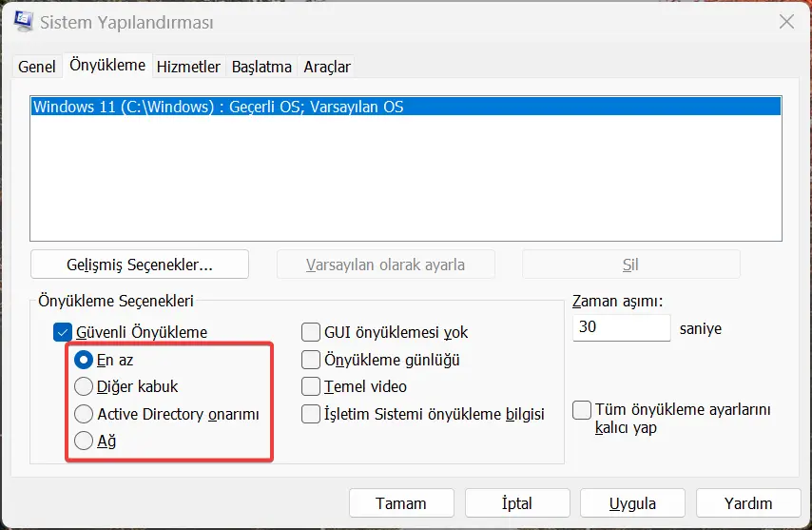Check the Önyükleme günlüğü option
This screenshot has width=812, height=530.
coord(311,360)
